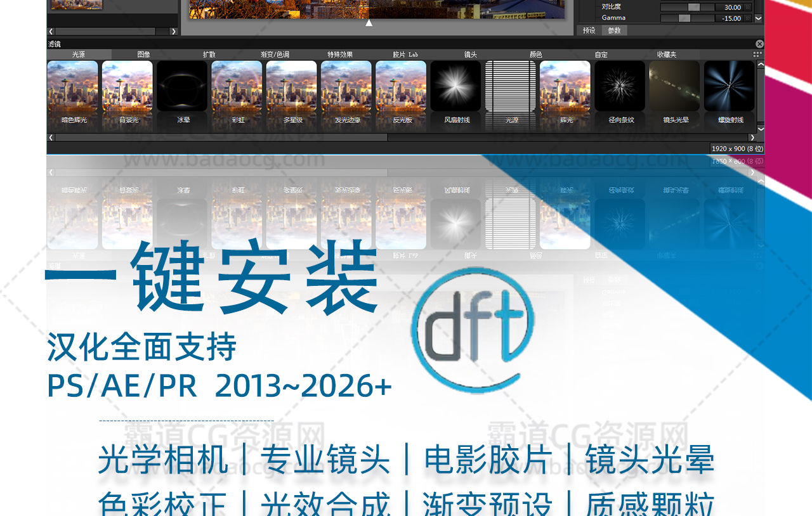Open the 参数 tab

point(614,30)
